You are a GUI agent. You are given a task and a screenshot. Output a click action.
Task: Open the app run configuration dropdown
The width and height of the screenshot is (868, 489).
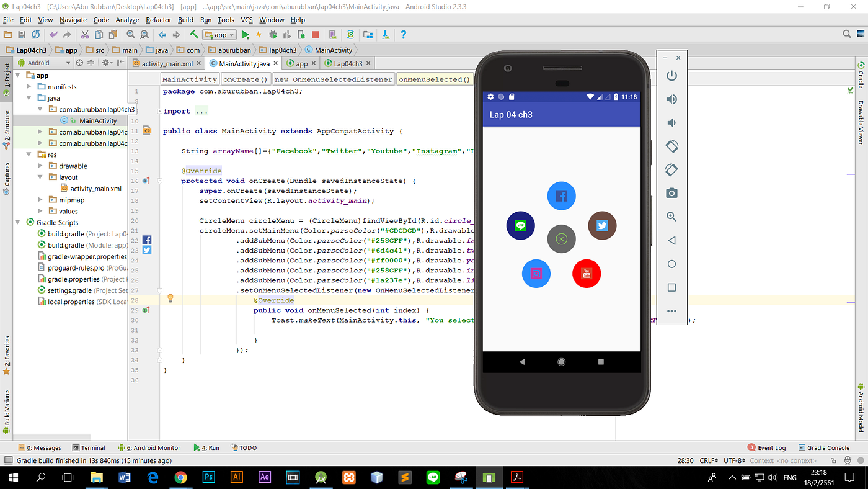point(219,35)
